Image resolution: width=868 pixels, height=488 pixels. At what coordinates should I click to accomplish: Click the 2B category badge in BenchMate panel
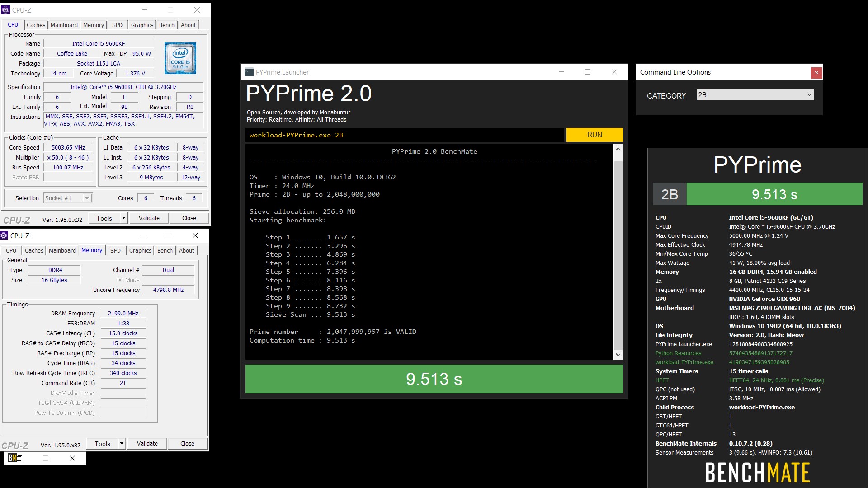click(x=670, y=194)
